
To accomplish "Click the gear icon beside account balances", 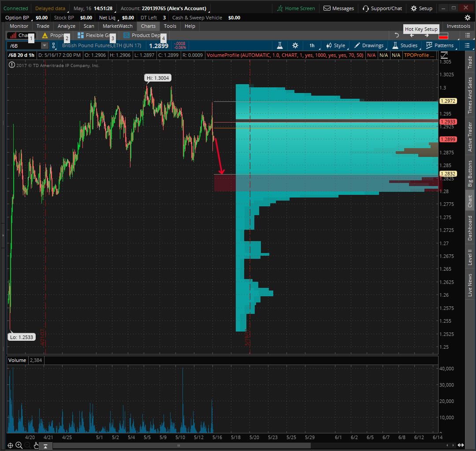I will point(468,18).
